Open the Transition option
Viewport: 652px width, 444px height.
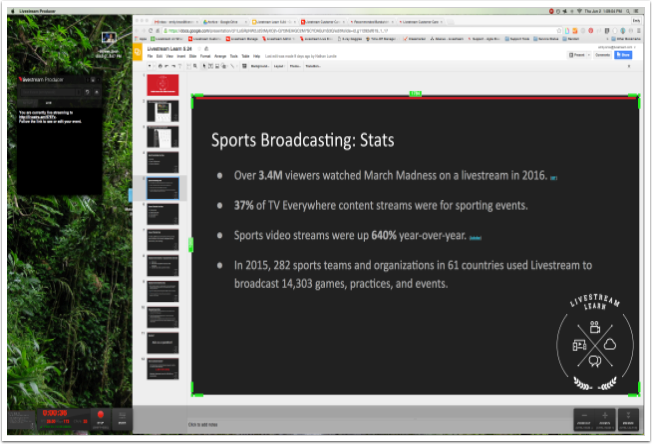[x=313, y=66]
